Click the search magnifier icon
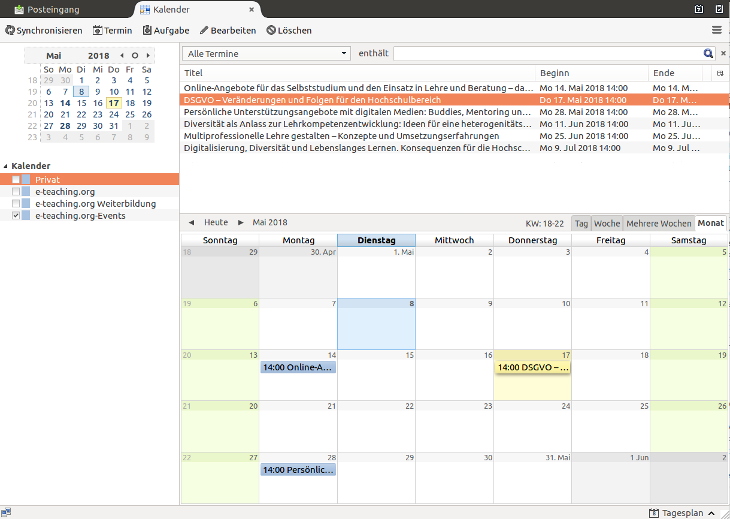This screenshot has height=519, width=730. pos(708,53)
